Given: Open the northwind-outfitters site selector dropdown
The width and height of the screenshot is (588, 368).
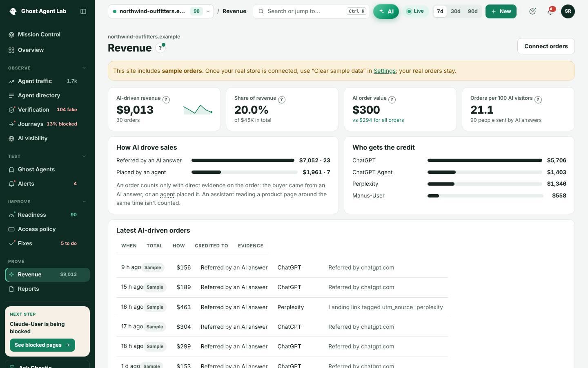Looking at the screenshot, I should (161, 11).
